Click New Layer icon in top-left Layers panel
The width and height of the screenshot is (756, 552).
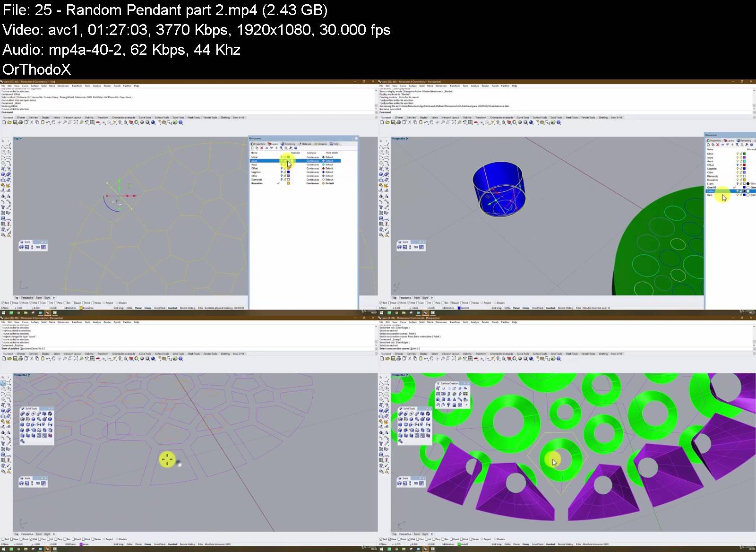252,148
